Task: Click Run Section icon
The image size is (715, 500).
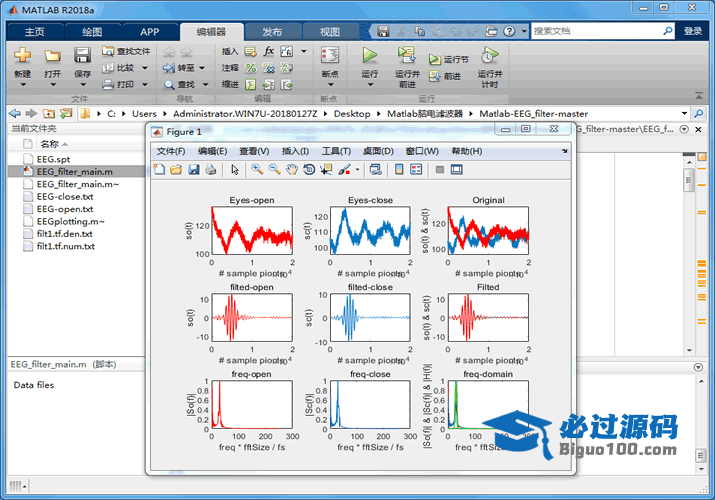Action: point(435,59)
